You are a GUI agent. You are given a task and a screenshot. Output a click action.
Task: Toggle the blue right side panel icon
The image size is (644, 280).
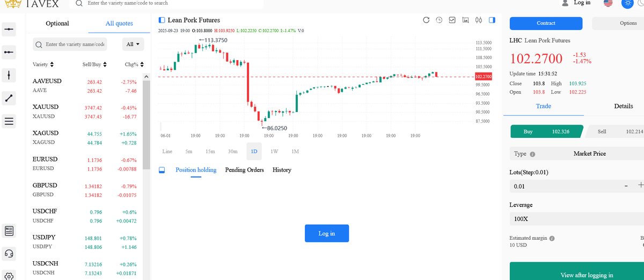point(492,20)
